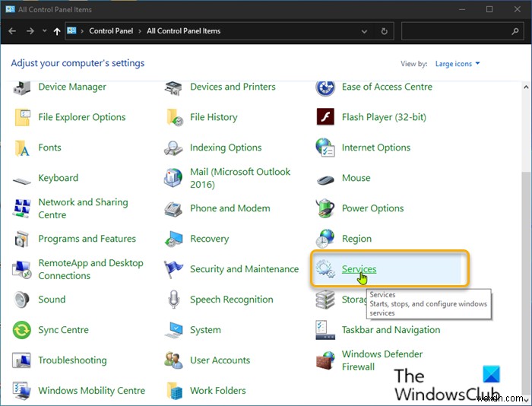
Task: Open the Recovery icon
Action: [173, 239]
